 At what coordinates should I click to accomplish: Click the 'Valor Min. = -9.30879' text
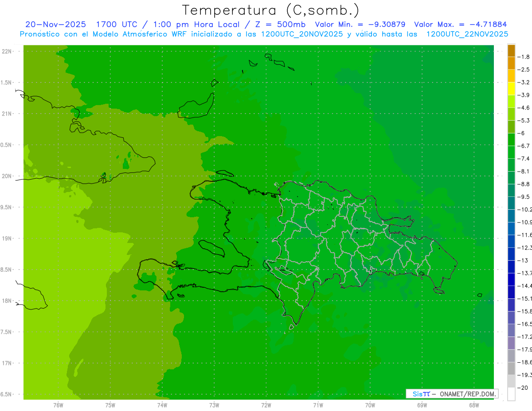point(360,24)
